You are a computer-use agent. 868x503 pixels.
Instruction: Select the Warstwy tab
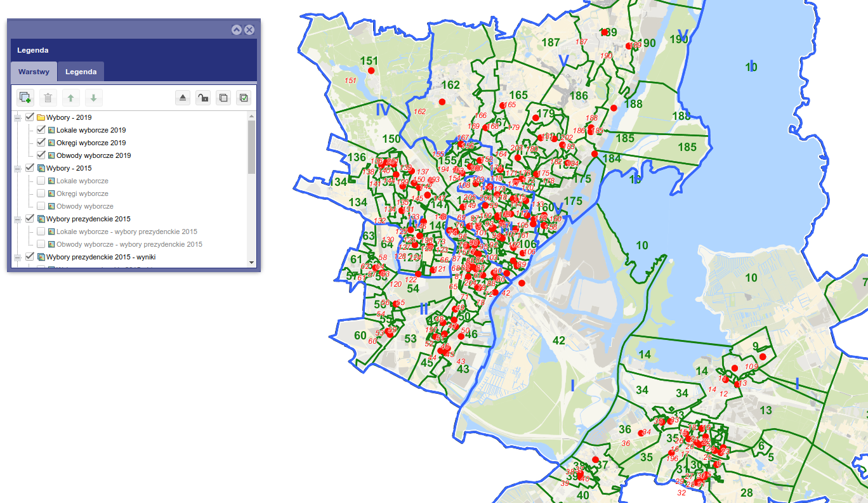click(x=34, y=72)
